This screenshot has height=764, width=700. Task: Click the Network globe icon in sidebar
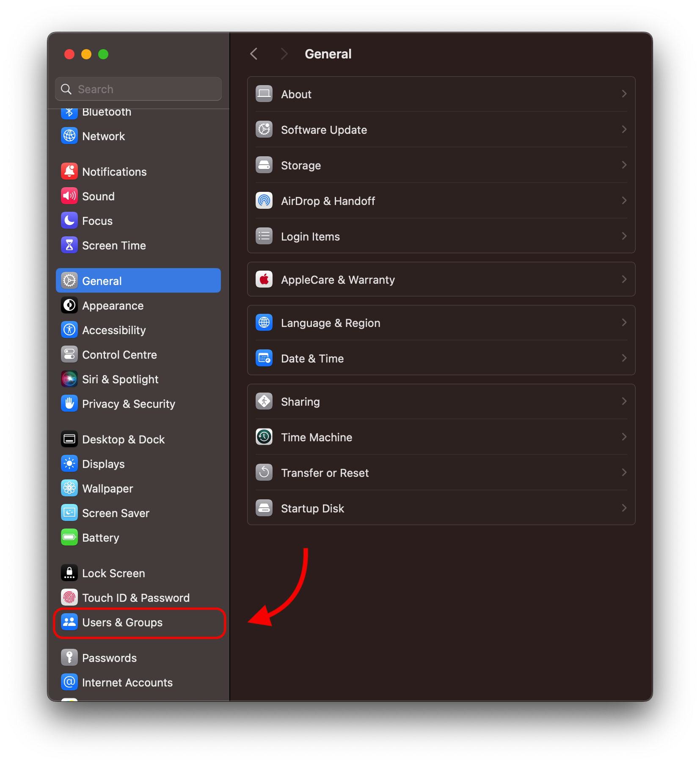point(69,136)
